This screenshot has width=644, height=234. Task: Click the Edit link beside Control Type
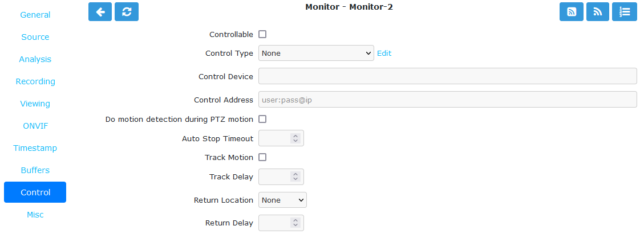tap(384, 54)
